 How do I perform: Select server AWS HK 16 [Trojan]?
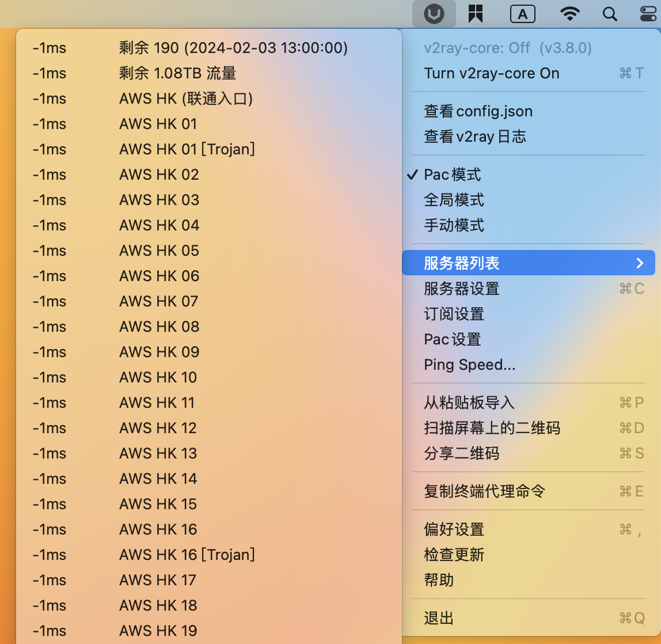coord(209,554)
